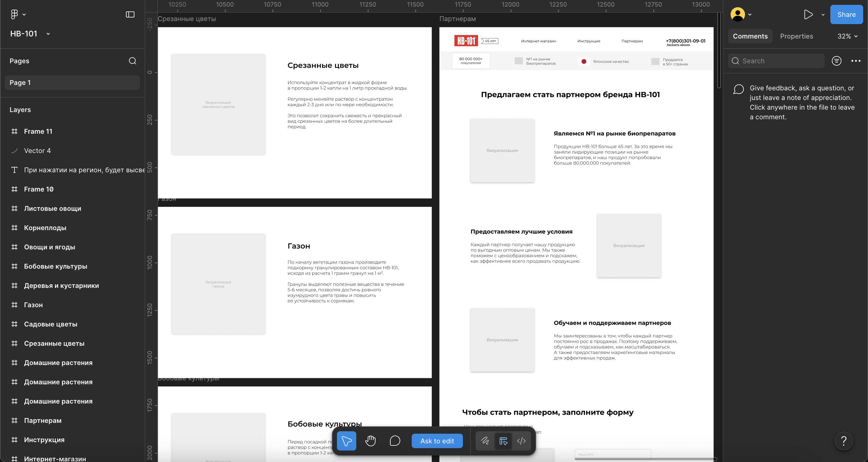Click the present play icon

click(808, 14)
